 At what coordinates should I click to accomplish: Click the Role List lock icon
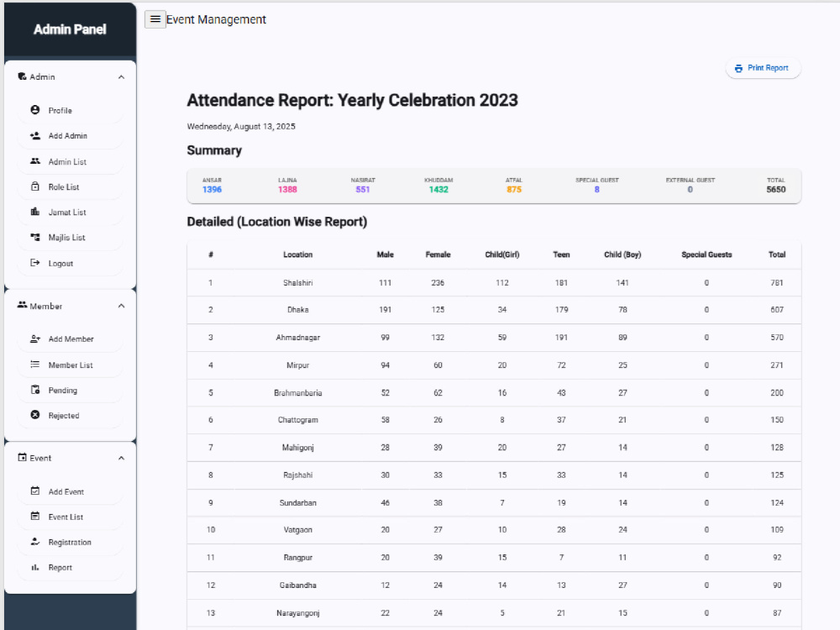[34, 186]
